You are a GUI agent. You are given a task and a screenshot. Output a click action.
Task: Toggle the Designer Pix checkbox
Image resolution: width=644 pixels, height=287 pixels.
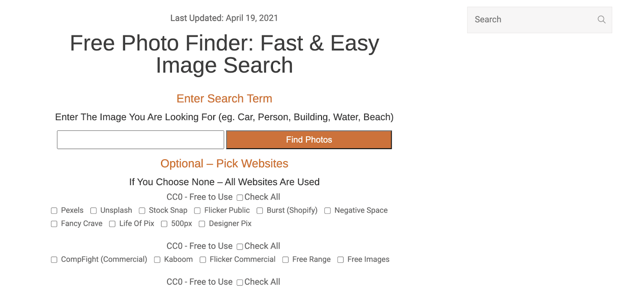(x=202, y=224)
